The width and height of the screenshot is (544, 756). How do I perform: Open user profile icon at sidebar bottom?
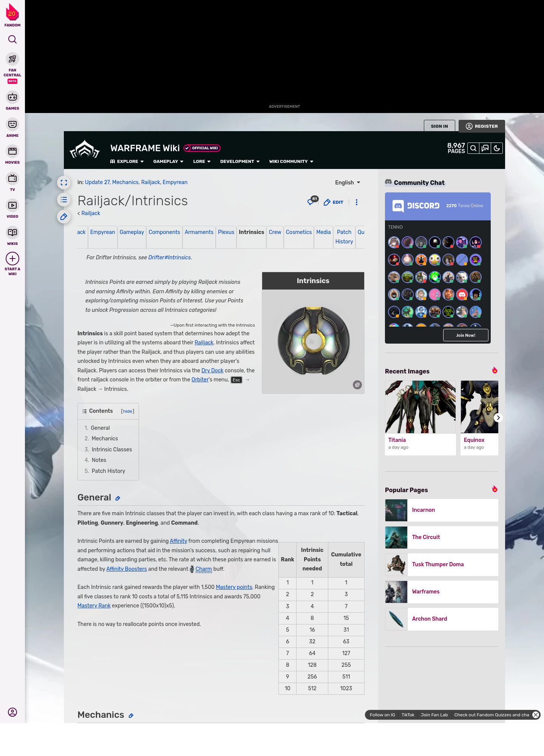pos(12,712)
